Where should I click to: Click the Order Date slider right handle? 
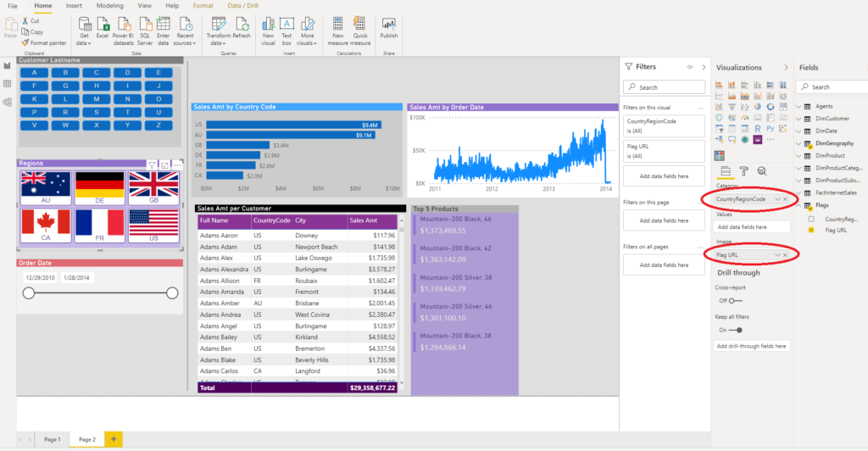pyautogui.click(x=172, y=292)
